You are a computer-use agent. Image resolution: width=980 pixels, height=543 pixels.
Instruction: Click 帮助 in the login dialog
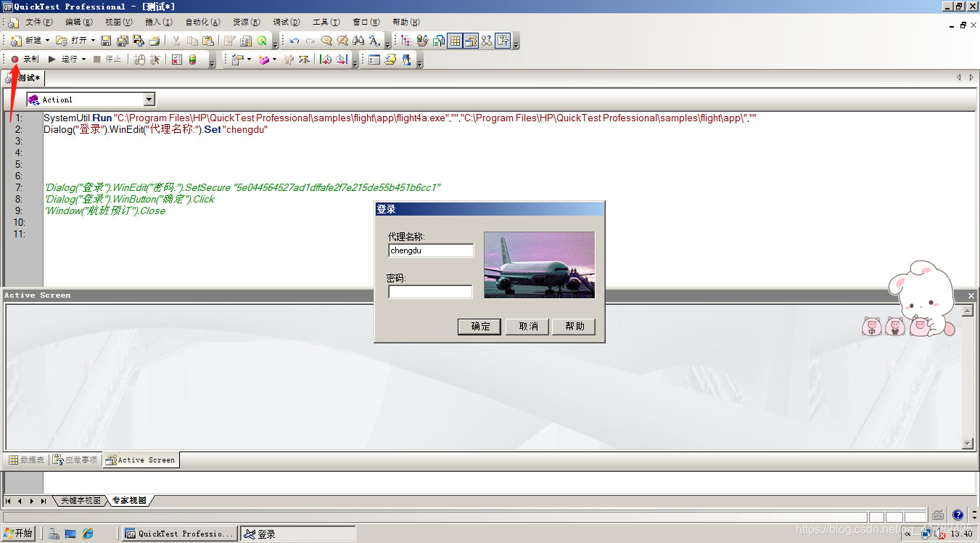tap(574, 326)
